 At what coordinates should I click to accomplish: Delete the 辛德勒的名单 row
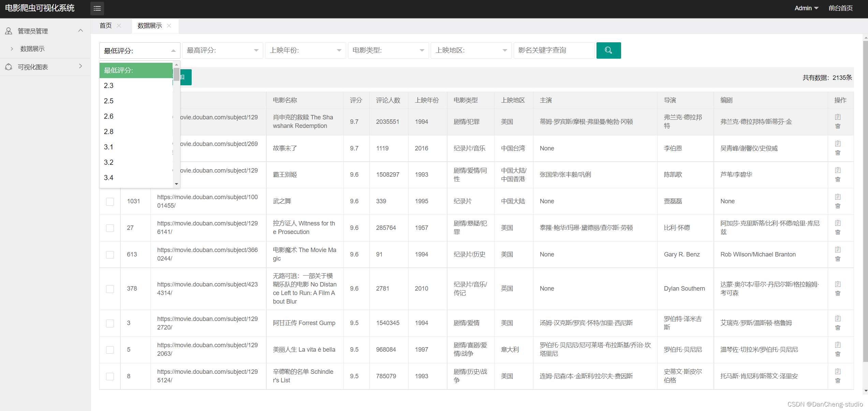838,381
